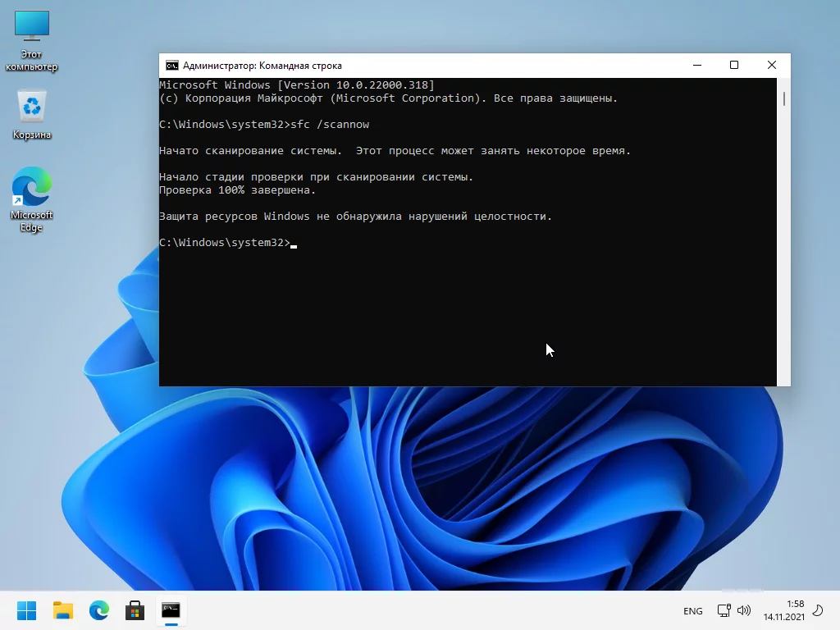Click the C:\Windows\system32> prompt line with cursor
Viewport: 840px width, 630px height.
[226, 243]
